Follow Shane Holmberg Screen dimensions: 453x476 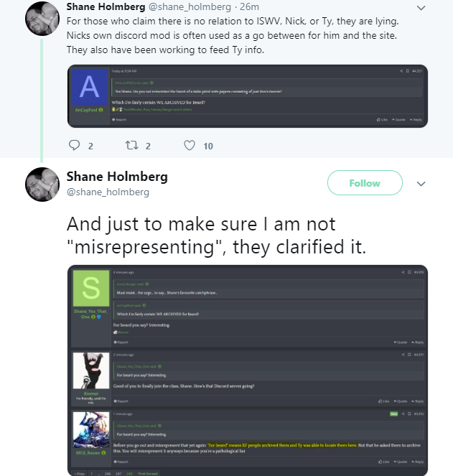[x=365, y=183]
